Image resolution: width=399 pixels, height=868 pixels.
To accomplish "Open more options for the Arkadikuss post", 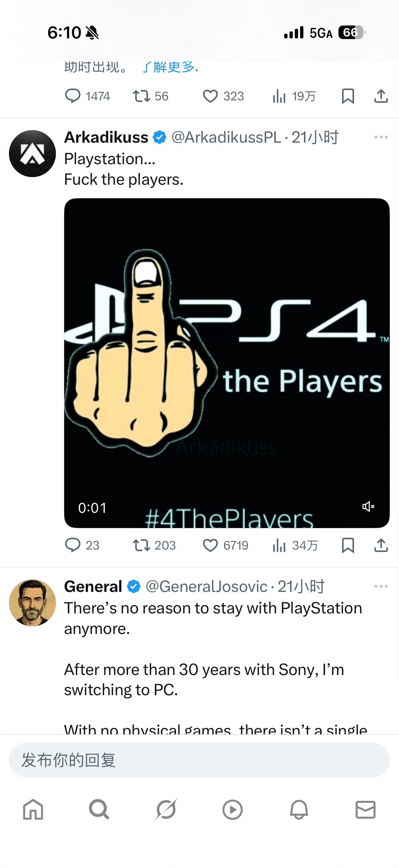I will (381, 137).
